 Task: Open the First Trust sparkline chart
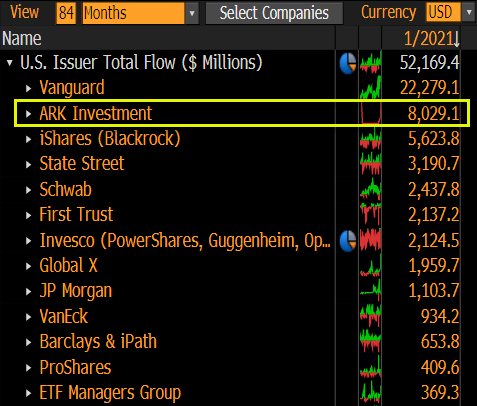(370, 214)
